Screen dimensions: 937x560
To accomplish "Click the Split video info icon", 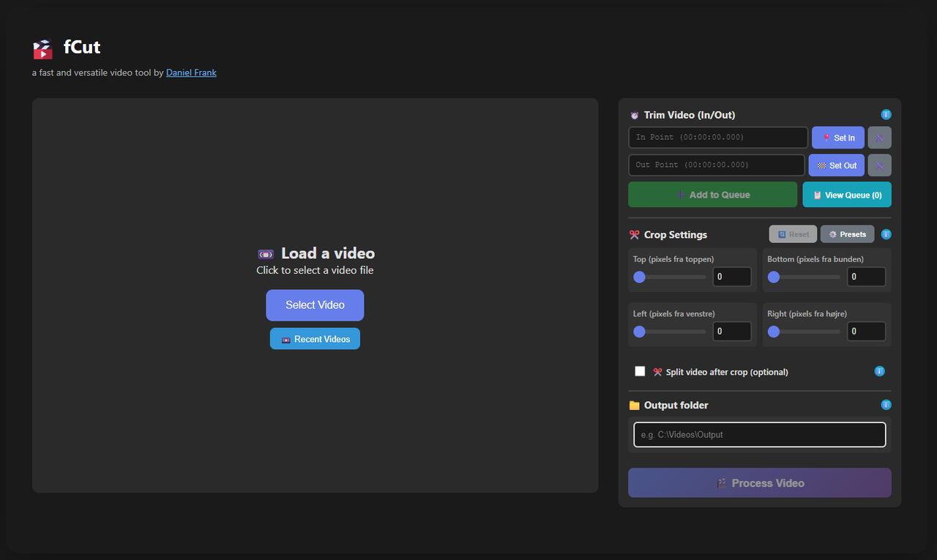I will [x=879, y=371].
